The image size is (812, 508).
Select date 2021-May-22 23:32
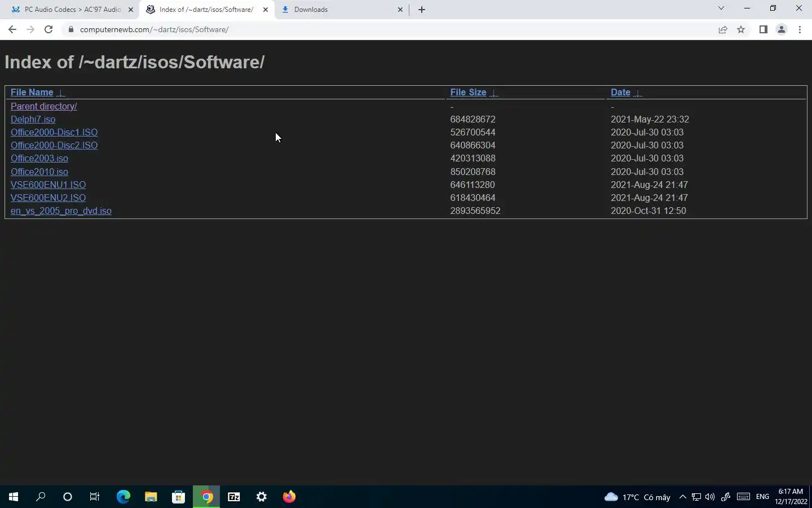tap(650, 119)
